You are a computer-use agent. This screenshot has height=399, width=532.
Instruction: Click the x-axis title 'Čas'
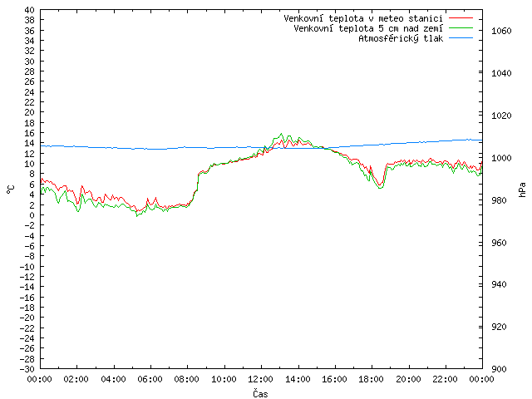pyautogui.click(x=260, y=393)
